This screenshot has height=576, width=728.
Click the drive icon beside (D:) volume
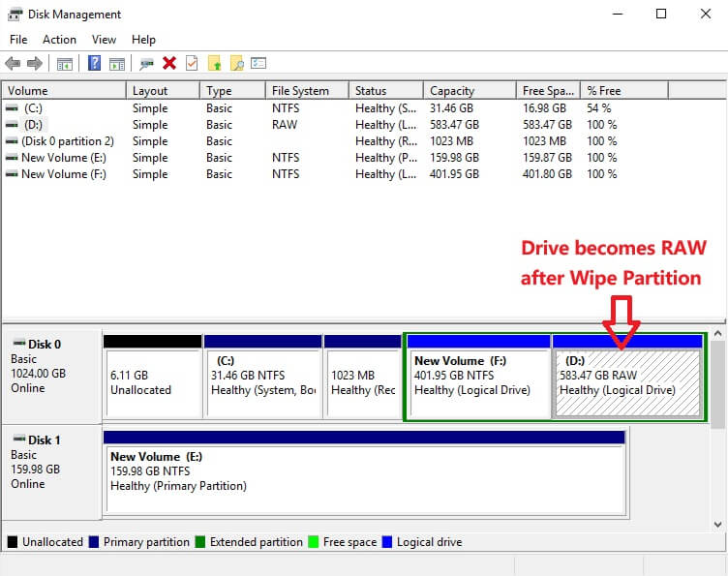[x=12, y=125]
